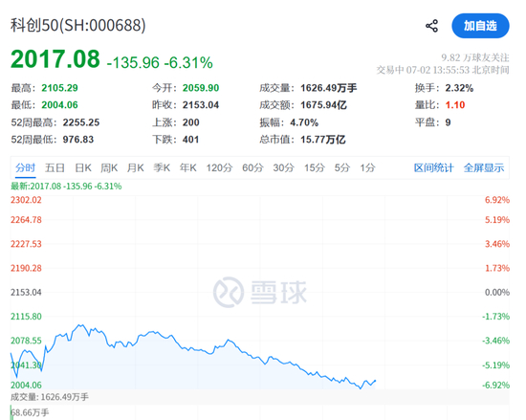Screen dimensions: 526x420
Task: Switch to 季K chart
Action: click(x=162, y=167)
